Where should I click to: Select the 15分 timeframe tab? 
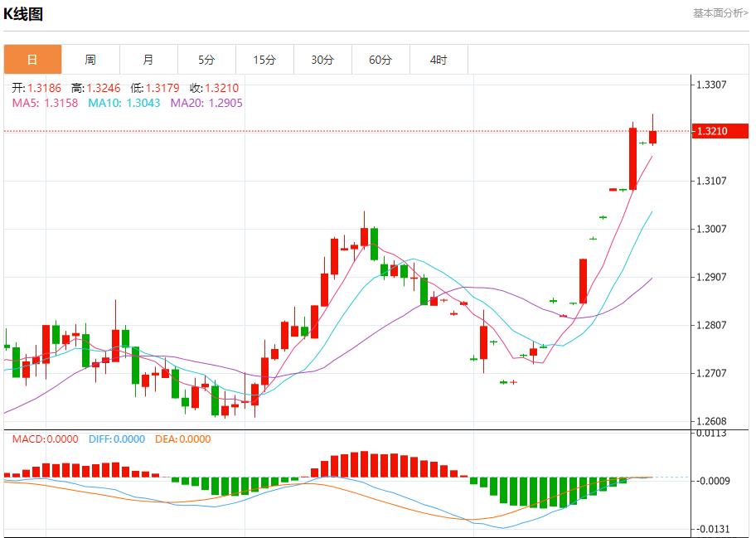tap(264, 60)
